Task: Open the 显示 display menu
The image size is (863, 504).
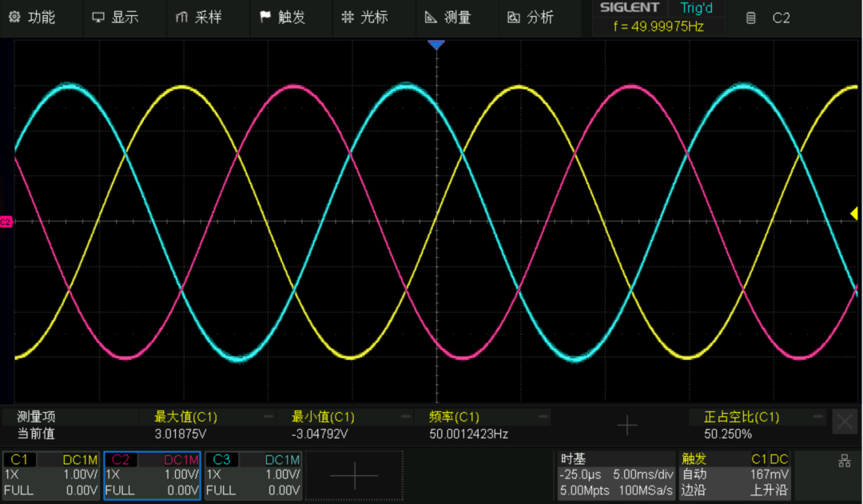Action: 115,18
